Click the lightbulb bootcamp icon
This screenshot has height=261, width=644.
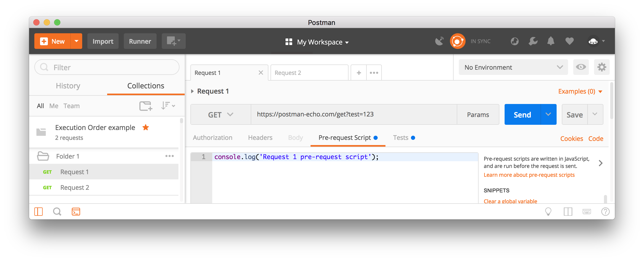(548, 212)
